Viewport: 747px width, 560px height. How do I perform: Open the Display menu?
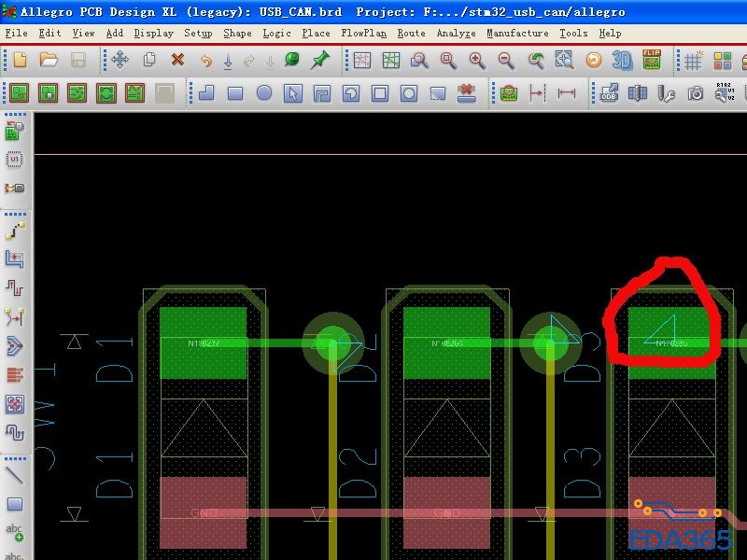coord(153,33)
